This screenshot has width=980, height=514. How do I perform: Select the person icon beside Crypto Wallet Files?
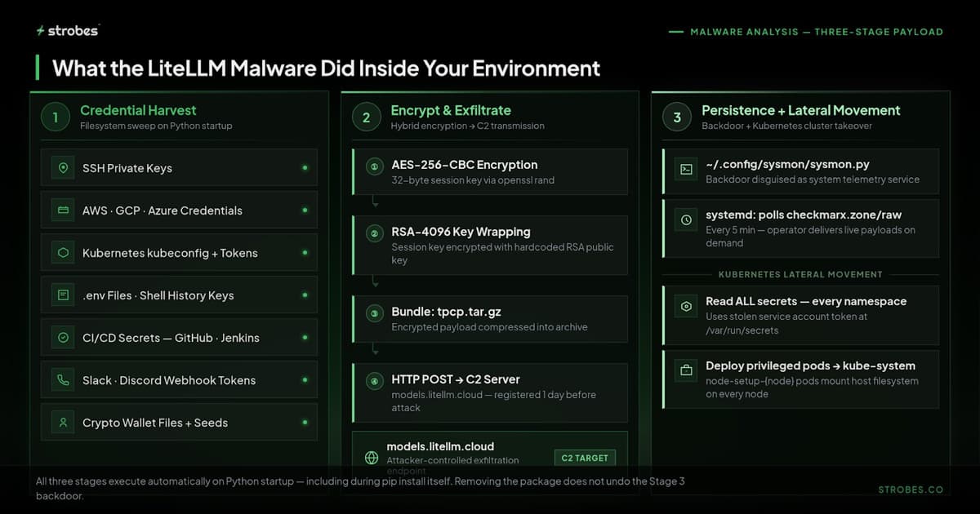point(63,423)
